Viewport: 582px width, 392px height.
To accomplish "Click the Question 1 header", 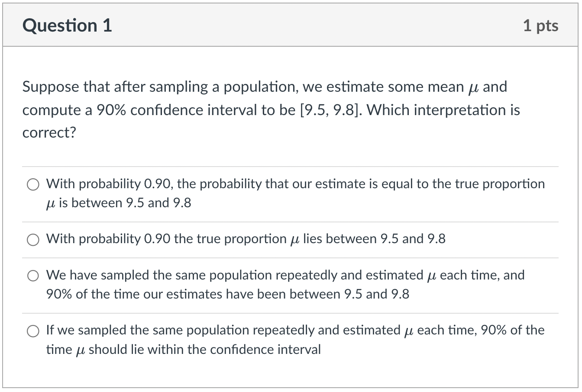I will [x=67, y=25].
